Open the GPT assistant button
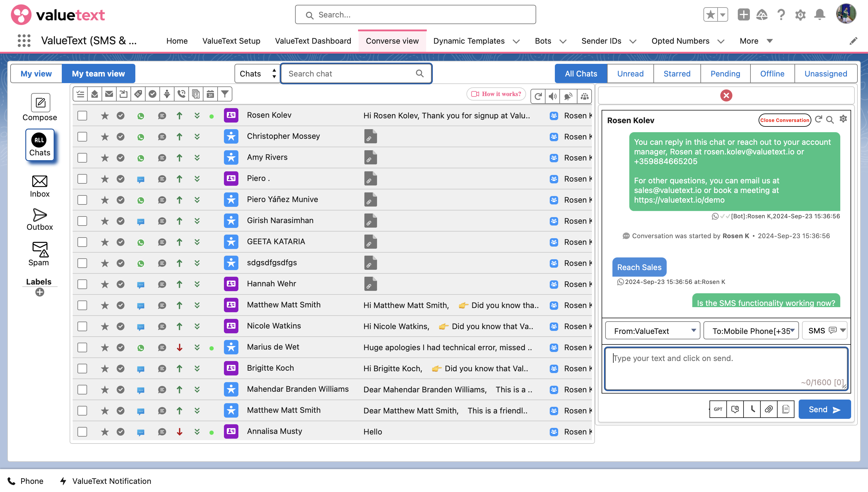 point(718,409)
